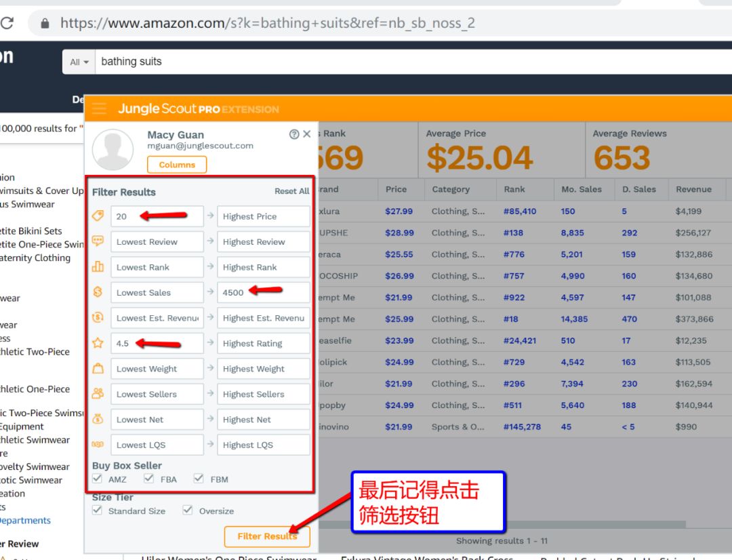Click the Lowest LQS input field
The width and height of the screenshot is (732, 560).
point(157,445)
